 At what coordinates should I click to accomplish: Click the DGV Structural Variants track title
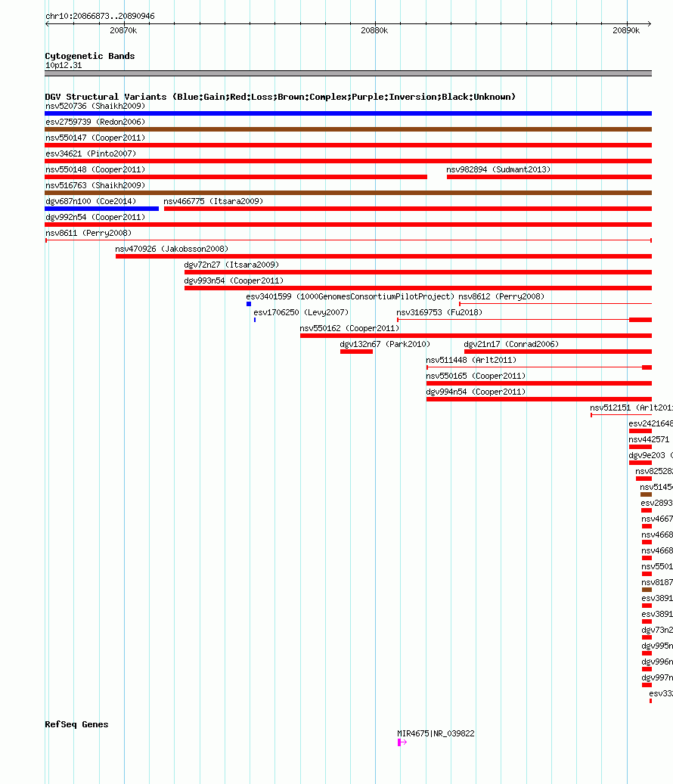280,97
